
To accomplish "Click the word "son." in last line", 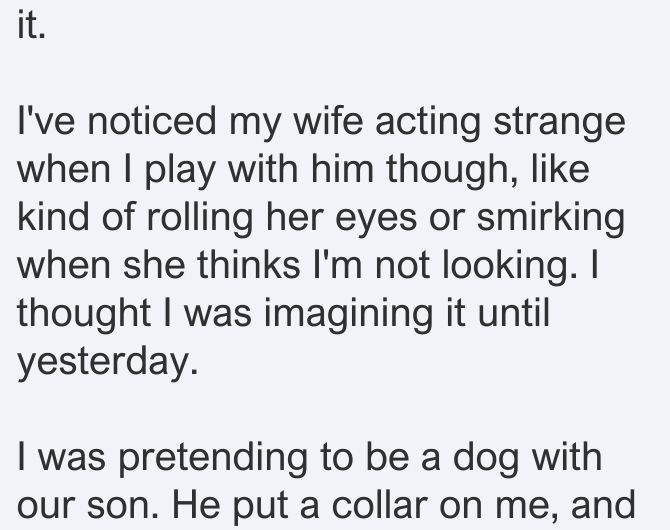I will (x=123, y=506).
